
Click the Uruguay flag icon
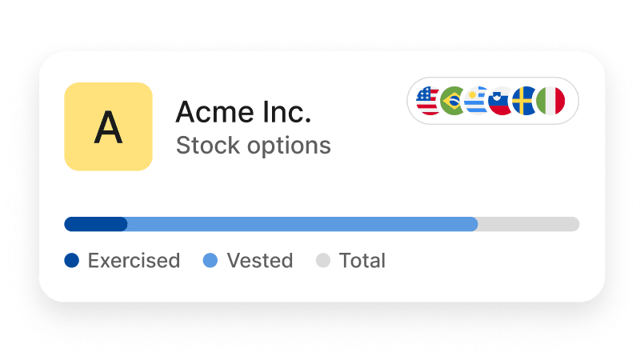point(476,101)
